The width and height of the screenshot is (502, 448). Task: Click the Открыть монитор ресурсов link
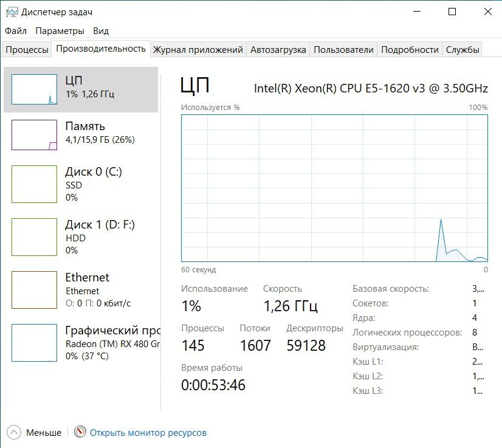click(x=148, y=433)
